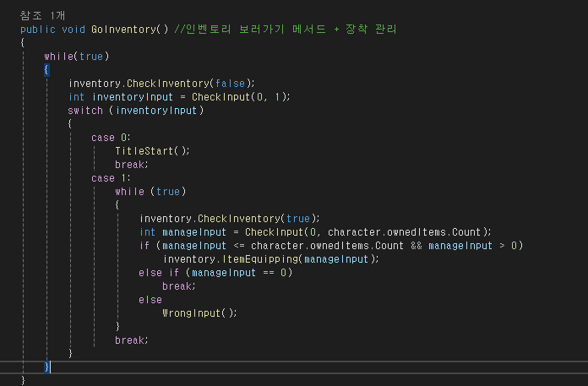Click the 'WrongInput();' call
588x386 pixels.
coord(199,313)
